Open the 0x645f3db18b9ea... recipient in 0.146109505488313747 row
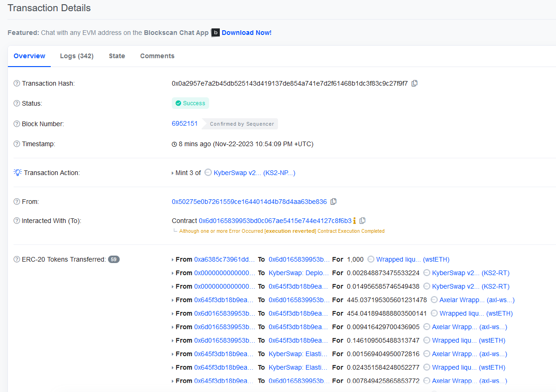 tap(298, 340)
